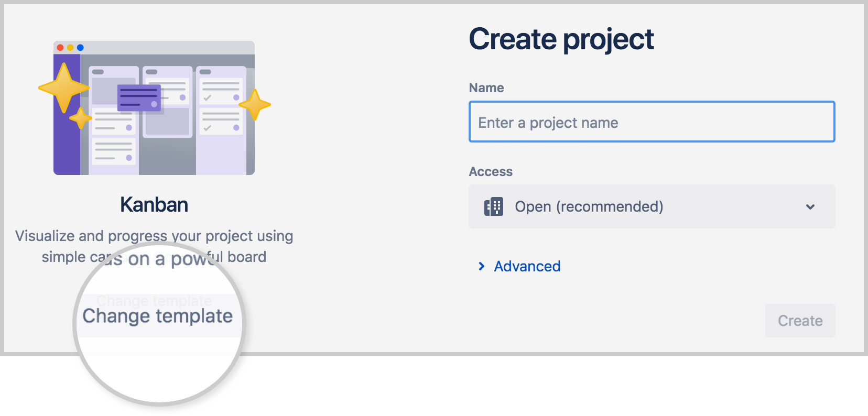Click the Create button
The image size is (868, 416).
(800, 321)
